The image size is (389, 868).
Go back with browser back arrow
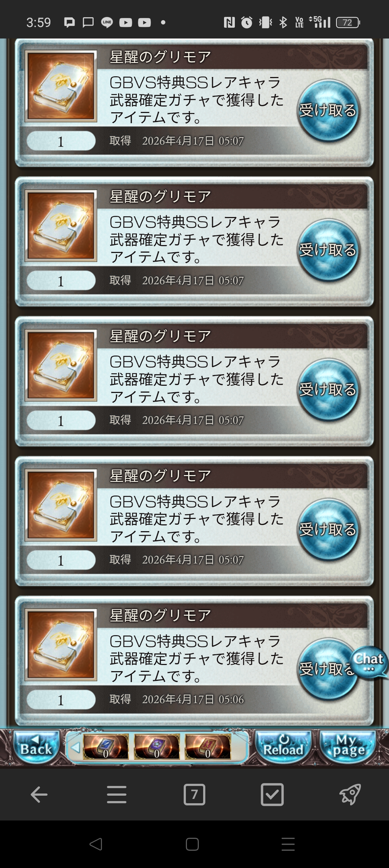(x=39, y=794)
